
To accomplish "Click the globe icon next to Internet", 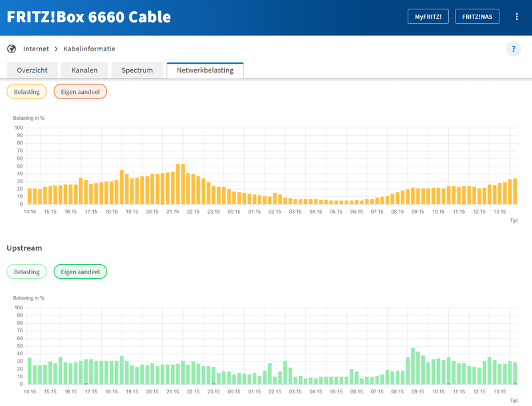I will 11,49.
